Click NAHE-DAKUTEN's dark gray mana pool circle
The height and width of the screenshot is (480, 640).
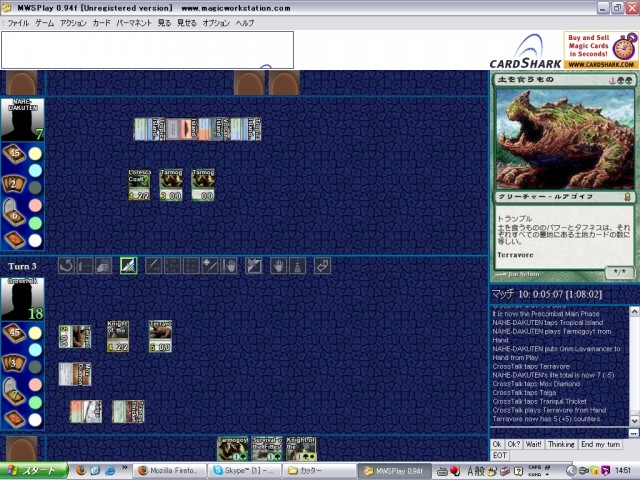point(35,188)
